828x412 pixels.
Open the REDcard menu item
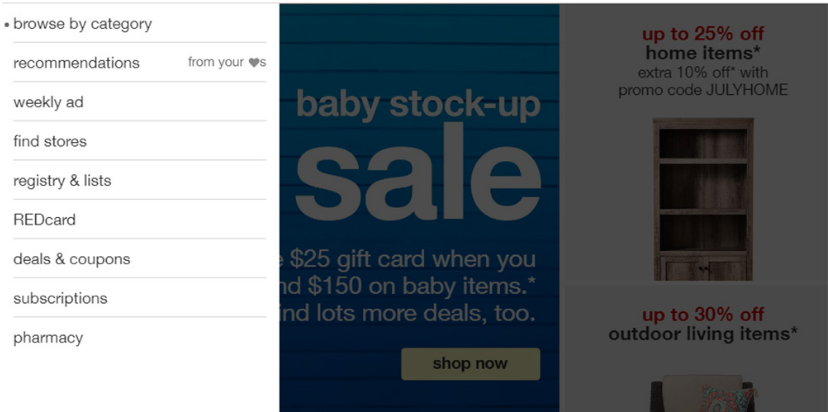click(44, 220)
